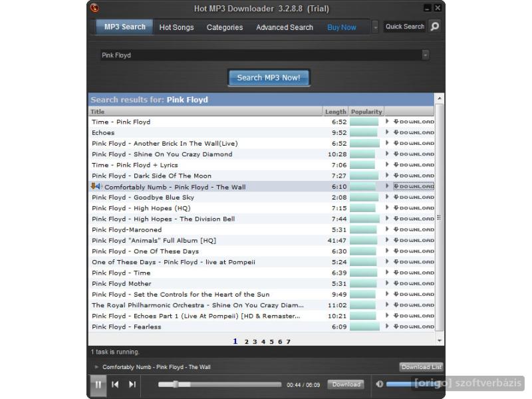Viewport: 532px width, 399px height.
Task: Click the Quick Search field
Action: click(405, 27)
